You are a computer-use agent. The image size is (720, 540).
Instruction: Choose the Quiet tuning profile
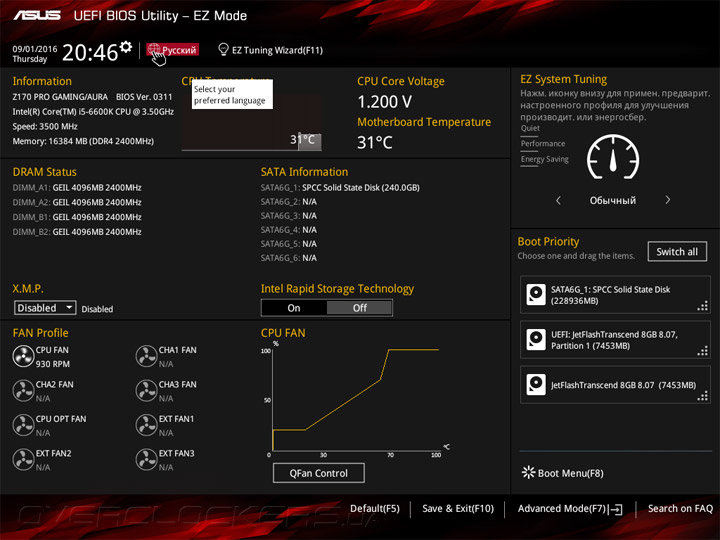point(530,128)
